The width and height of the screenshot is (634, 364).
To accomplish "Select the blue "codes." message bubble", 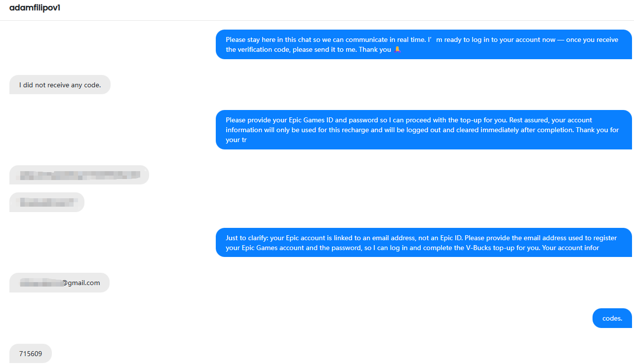I will (612, 318).
